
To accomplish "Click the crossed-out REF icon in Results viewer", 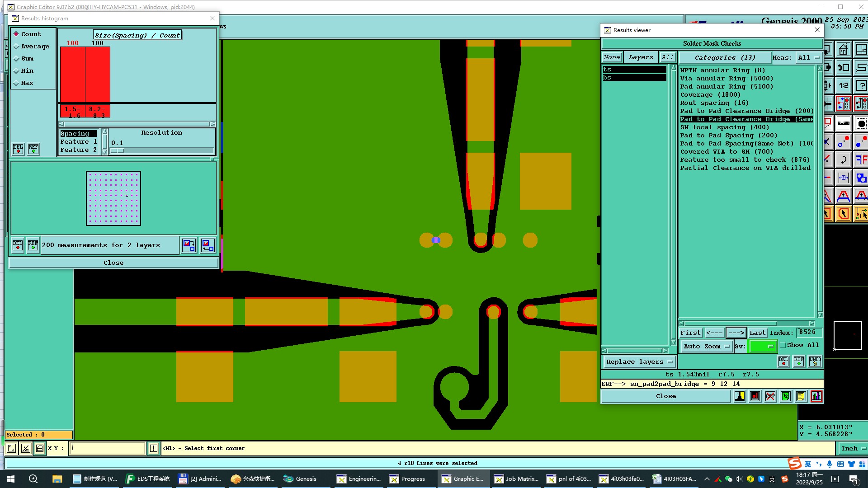I will (x=770, y=396).
